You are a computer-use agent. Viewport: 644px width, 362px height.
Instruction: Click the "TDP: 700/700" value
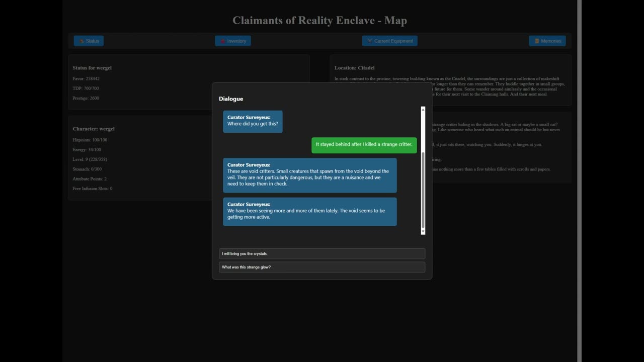click(x=86, y=88)
